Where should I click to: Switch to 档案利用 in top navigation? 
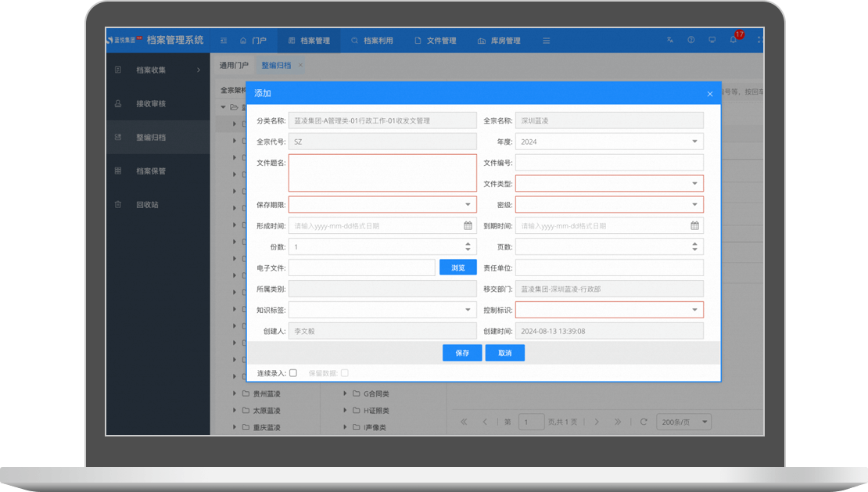pyautogui.click(x=372, y=41)
